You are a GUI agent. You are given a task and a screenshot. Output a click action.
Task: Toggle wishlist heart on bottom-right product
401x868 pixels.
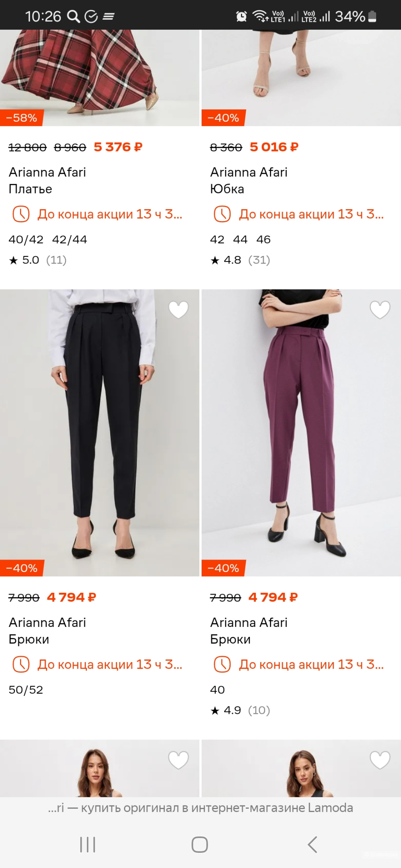[380, 760]
